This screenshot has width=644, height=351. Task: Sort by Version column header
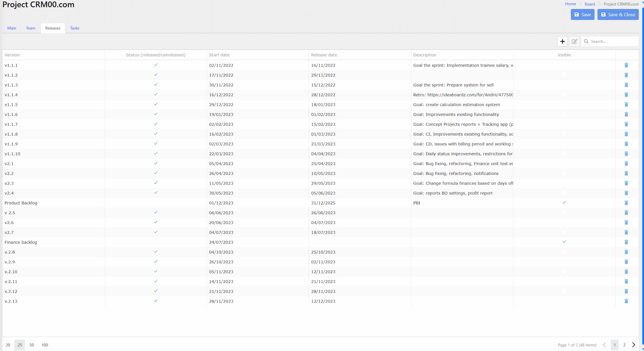[54, 55]
